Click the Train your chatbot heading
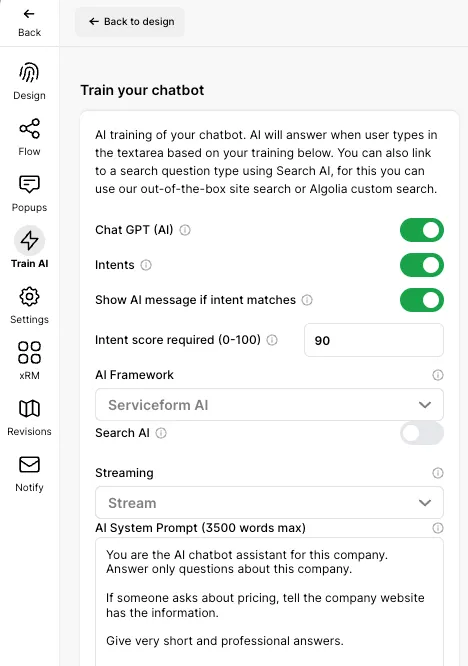Screen dimensions: 468x666 coord(142,90)
